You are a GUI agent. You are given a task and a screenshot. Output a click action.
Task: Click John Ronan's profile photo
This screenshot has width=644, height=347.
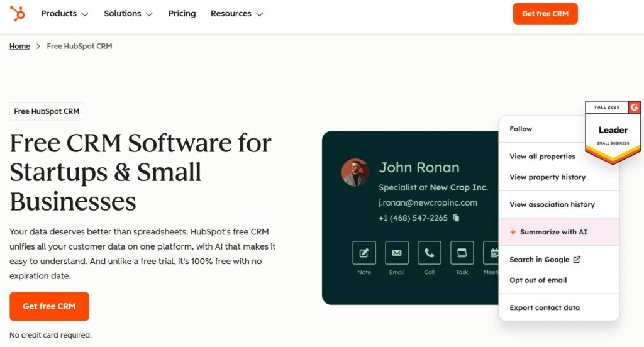click(x=355, y=172)
